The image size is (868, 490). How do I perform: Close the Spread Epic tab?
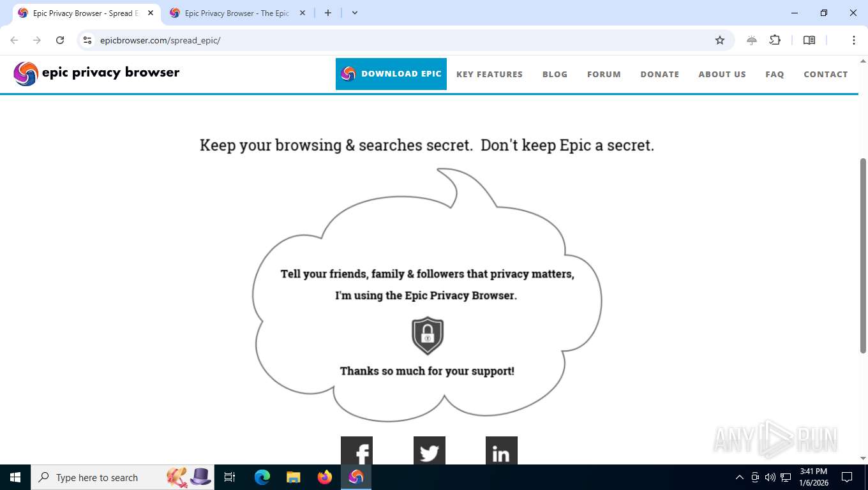151,13
